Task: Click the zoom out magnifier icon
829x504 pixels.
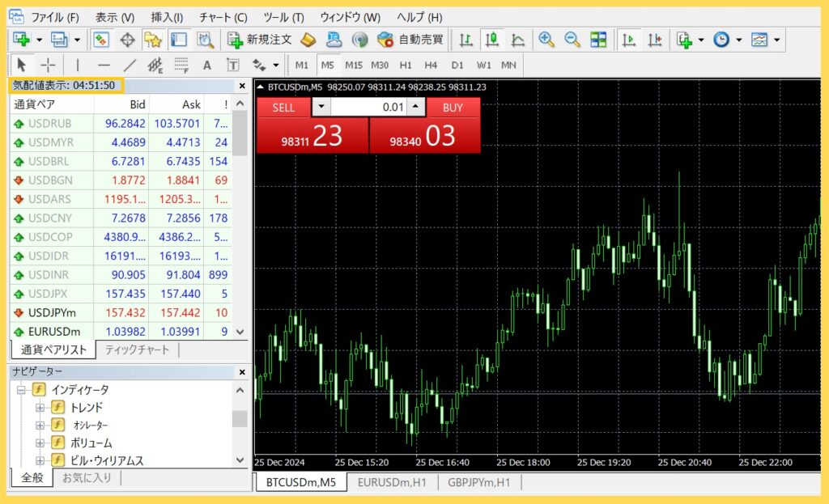Action: point(572,39)
